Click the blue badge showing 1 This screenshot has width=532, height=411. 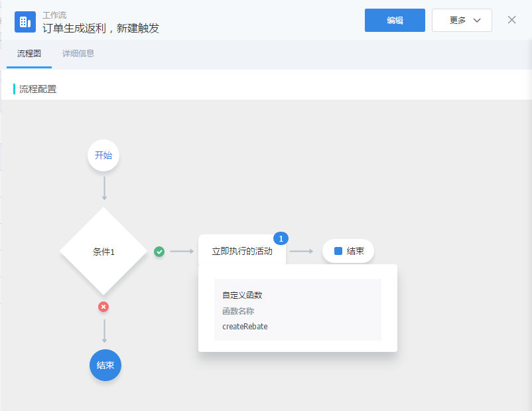pyautogui.click(x=281, y=238)
